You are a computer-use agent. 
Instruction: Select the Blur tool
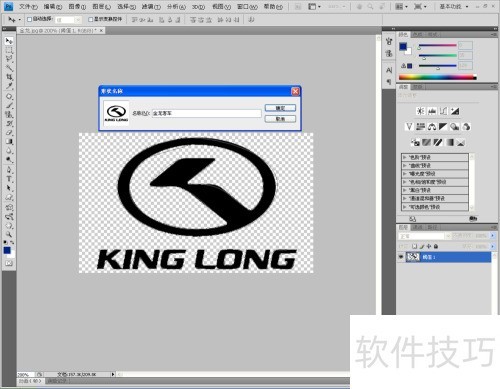click(9, 151)
